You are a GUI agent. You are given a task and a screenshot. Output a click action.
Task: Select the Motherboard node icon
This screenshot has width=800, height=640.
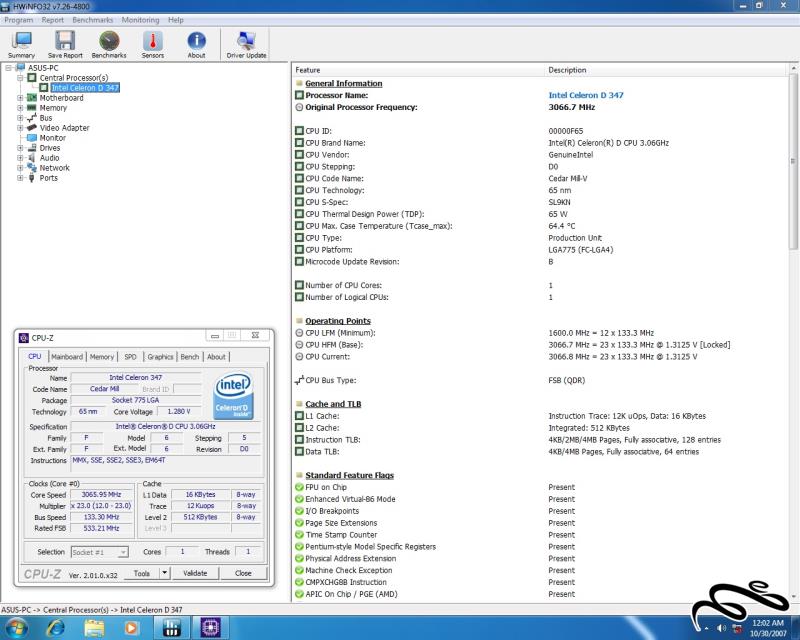pos(32,97)
